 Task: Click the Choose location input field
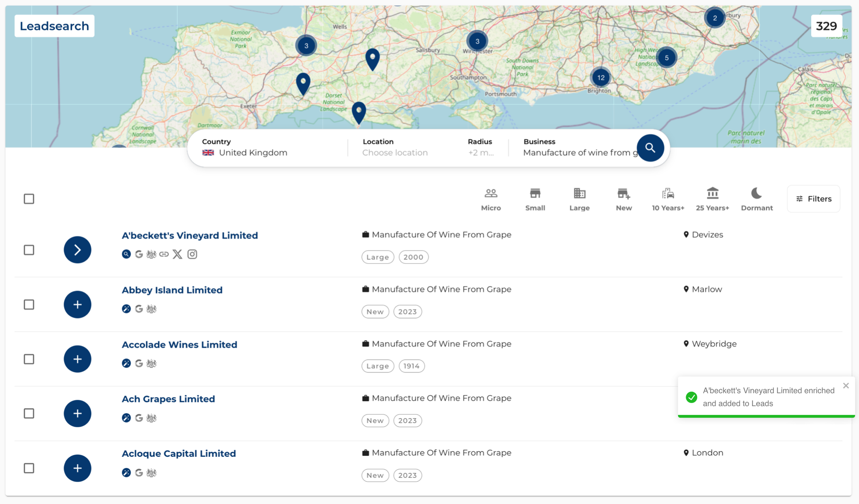(x=395, y=152)
